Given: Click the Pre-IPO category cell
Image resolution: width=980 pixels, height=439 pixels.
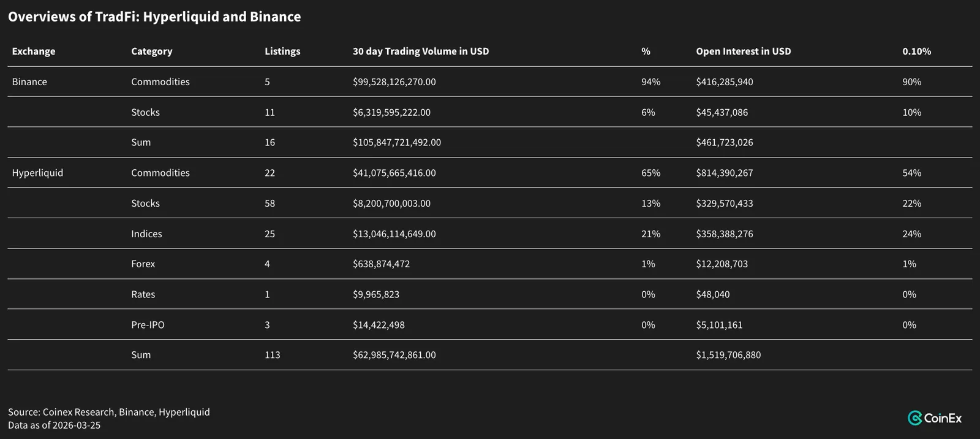Looking at the screenshot, I should (x=148, y=325).
